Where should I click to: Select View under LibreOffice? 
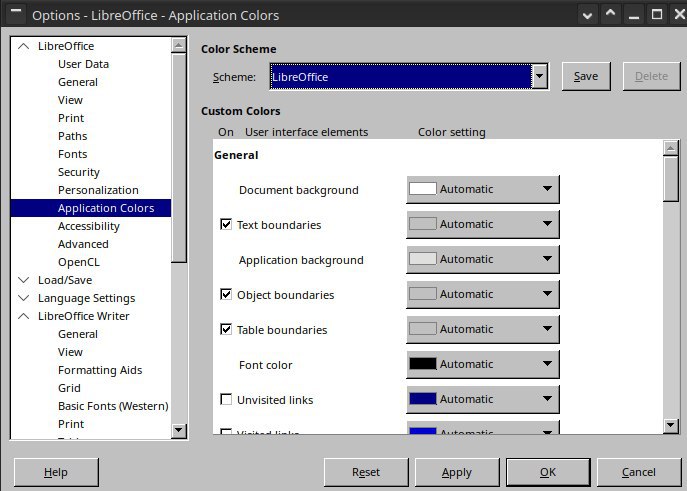(70, 100)
